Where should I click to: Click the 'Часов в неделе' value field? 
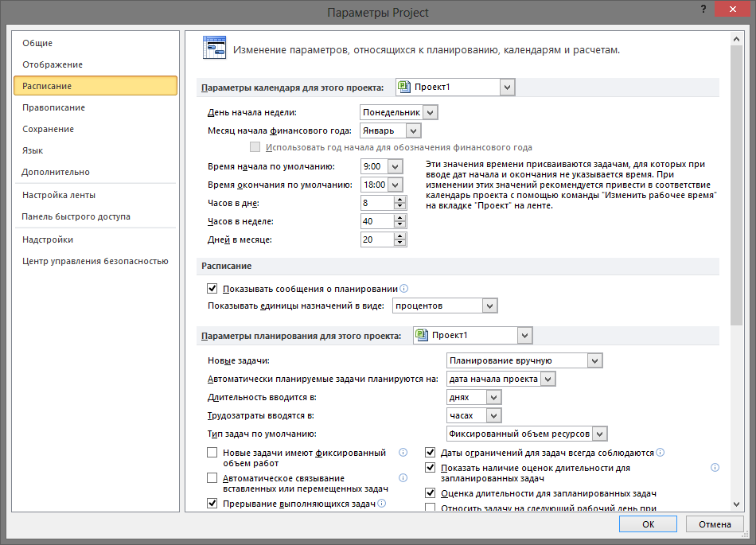click(377, 221)
